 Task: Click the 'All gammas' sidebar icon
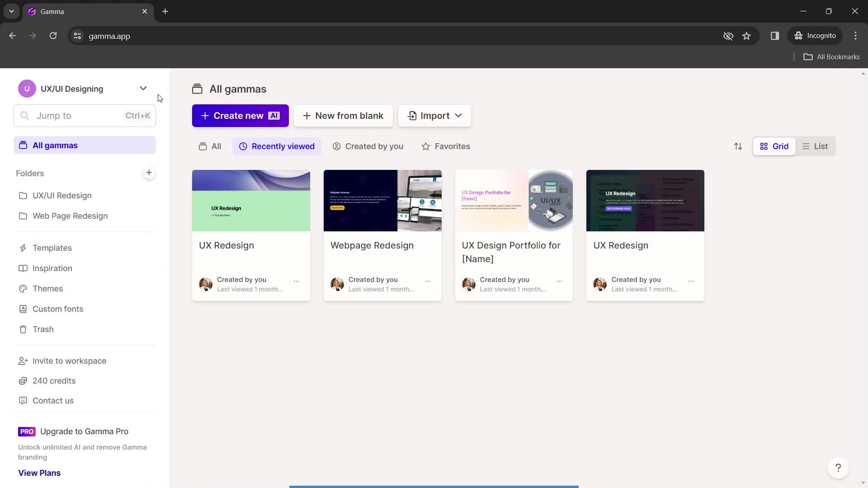click(23, 145)
